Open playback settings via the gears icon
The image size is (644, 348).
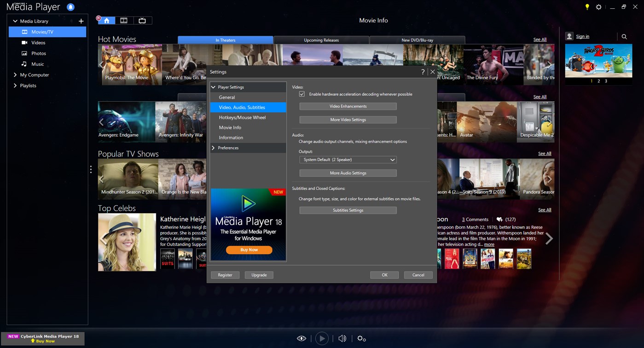361,338
